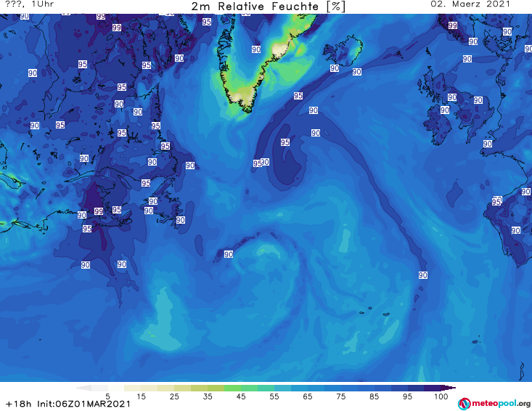Screen dimensions: 532x411
Task: Click the meteopool.org logo link
Action: coord(494,404)
